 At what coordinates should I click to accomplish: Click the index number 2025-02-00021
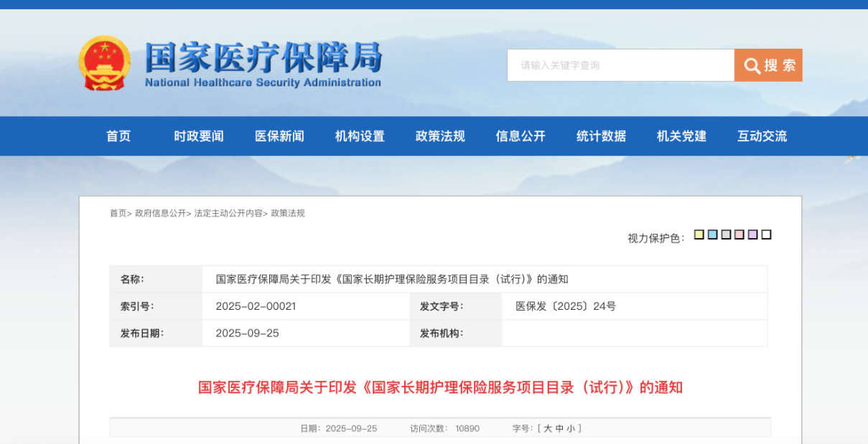tap(256, 306)
